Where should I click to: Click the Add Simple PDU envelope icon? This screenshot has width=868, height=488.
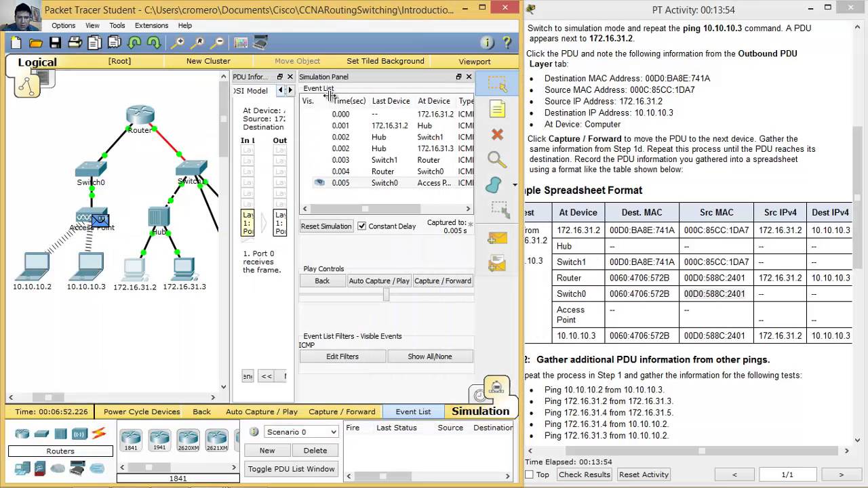(497, 239)
